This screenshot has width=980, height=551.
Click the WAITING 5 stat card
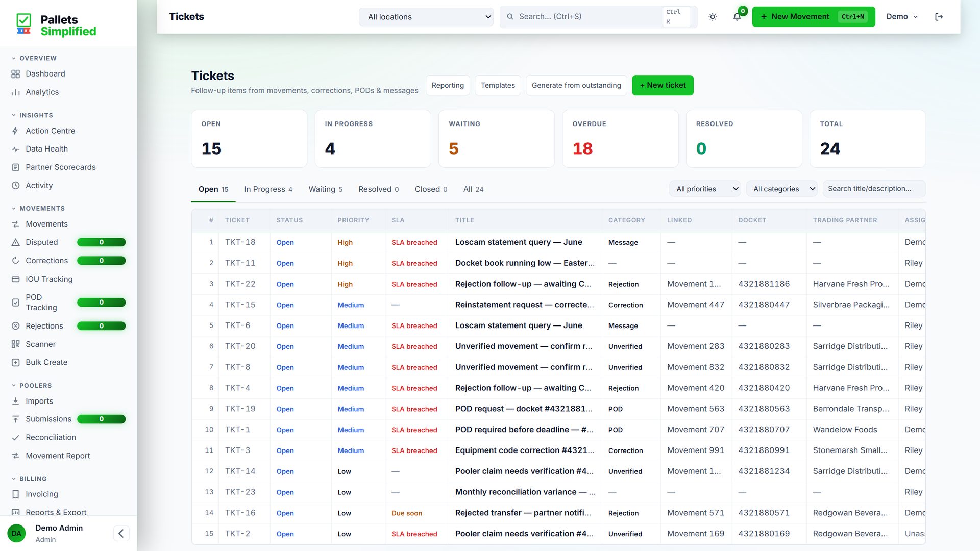(x=497, y=139)
